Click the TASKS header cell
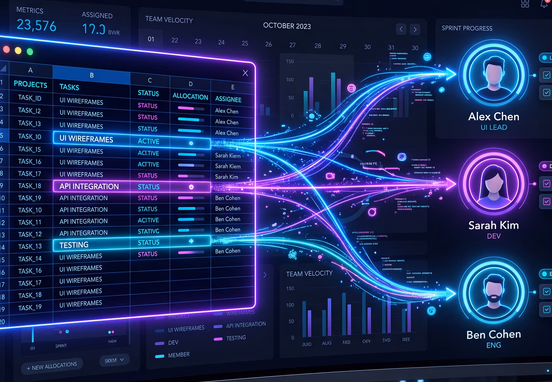Screen dimensions: 552x382 69,87
